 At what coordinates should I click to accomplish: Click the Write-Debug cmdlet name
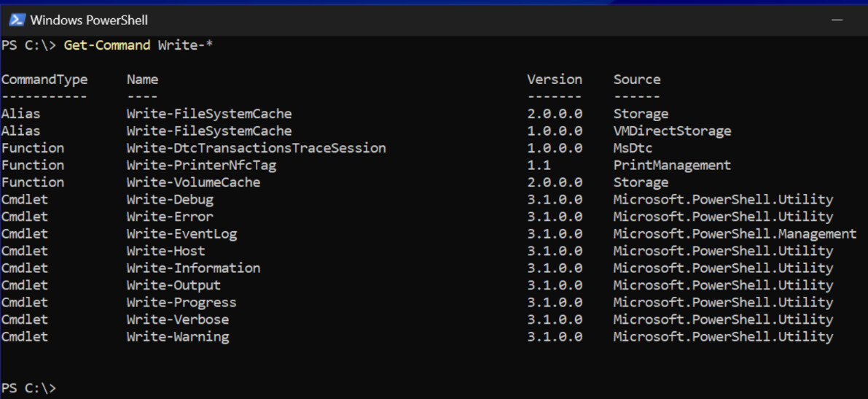[x=170, y=200]
